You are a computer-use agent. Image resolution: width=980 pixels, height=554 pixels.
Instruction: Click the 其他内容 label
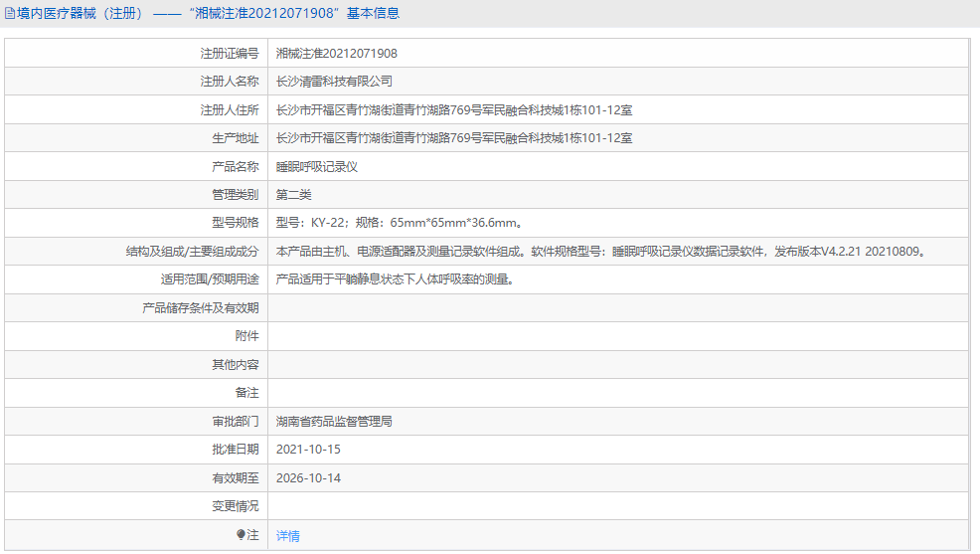click(x=235, y=365)
